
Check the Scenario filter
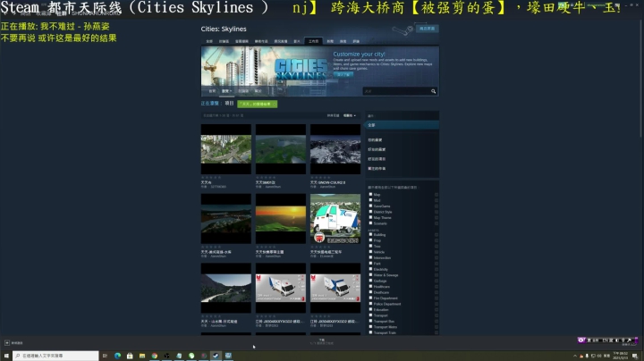(370, 223)
